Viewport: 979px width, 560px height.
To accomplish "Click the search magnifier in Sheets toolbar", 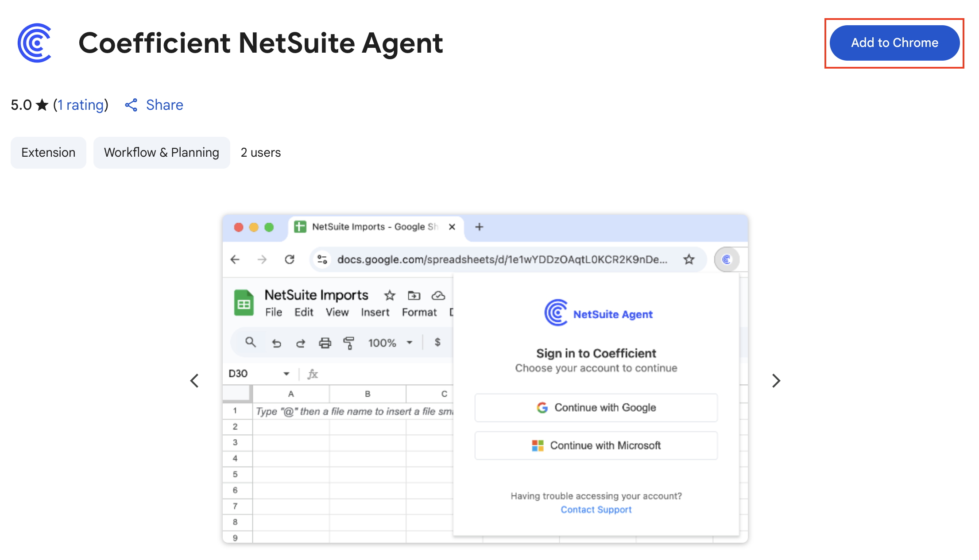I will (x=251, y=342).
